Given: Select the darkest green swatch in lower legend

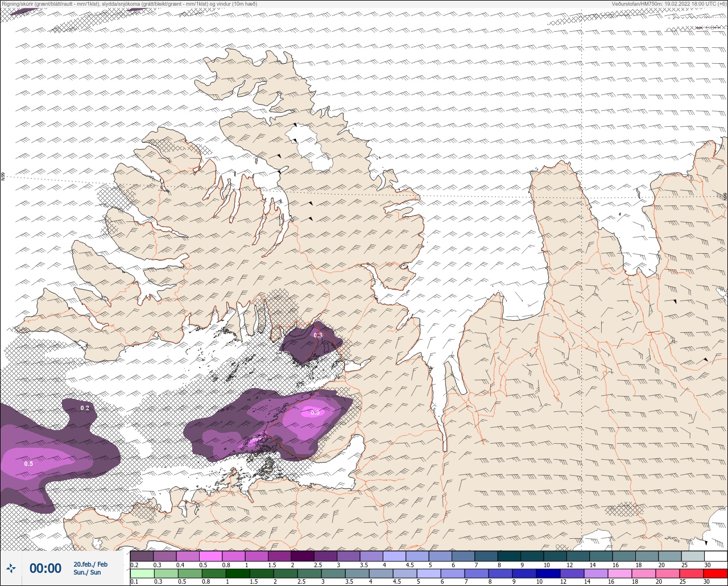Looking at the screenshot, I should [x=237, y=573].
